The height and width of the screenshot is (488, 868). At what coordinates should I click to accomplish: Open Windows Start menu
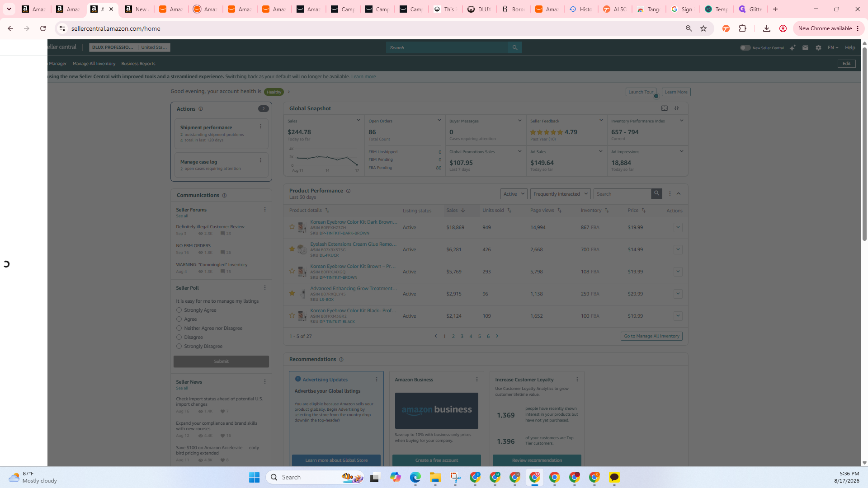tap(255, 477)
